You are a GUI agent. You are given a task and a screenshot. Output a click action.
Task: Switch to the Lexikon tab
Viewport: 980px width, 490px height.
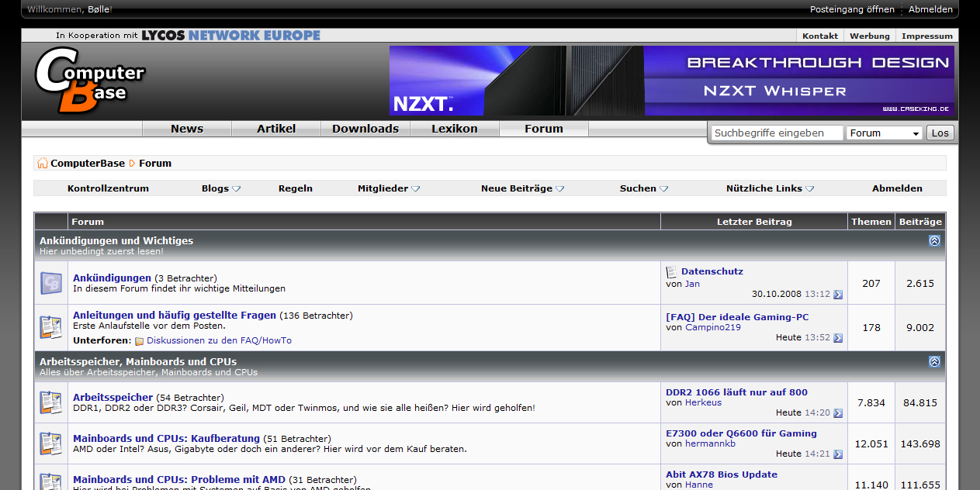pyautogui.click(x=455, y=129)
